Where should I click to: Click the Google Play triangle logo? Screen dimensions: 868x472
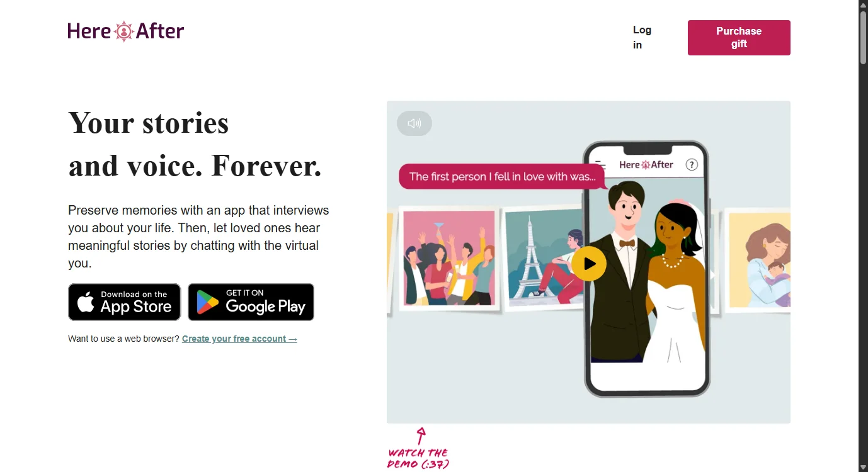[x=207, y=303]
